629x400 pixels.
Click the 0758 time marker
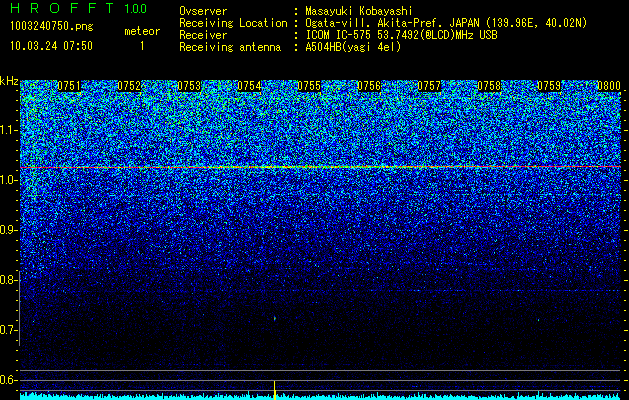click(x=489, y=86)
